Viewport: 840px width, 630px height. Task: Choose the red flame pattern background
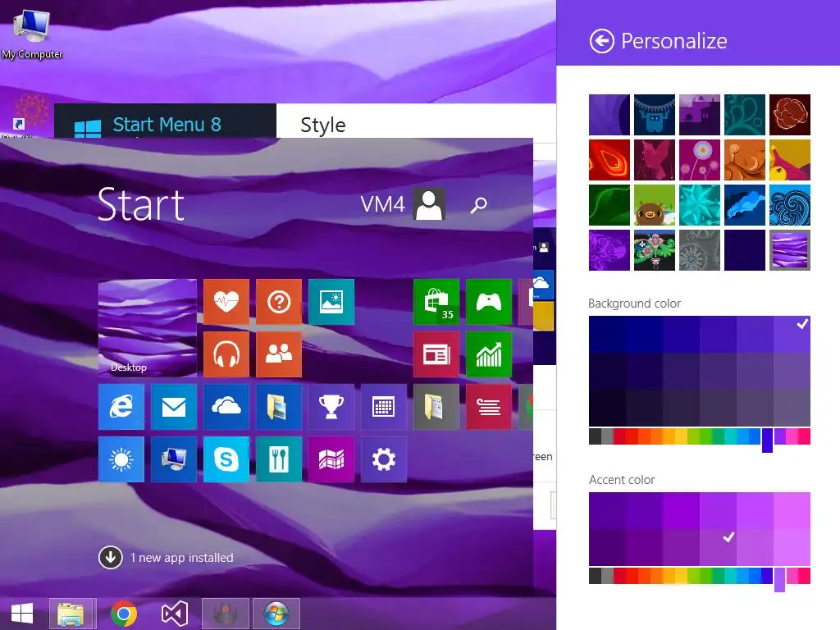click(x=609, y=160)
